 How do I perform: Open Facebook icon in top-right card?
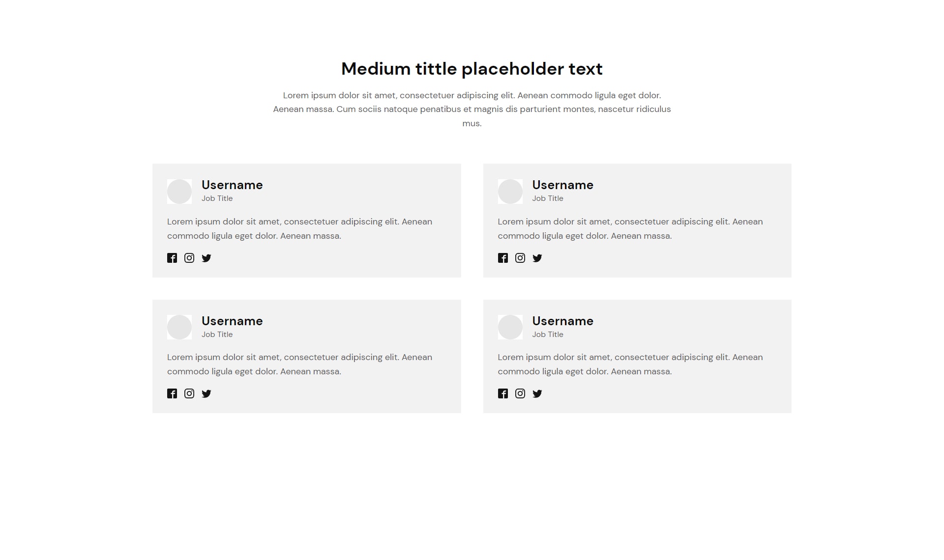point(502,258)
